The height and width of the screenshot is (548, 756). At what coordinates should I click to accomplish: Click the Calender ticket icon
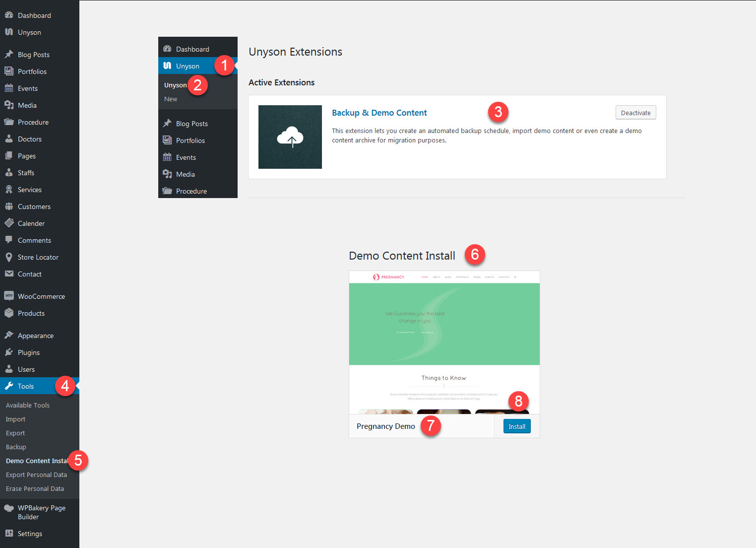click(x=9, y=223)
